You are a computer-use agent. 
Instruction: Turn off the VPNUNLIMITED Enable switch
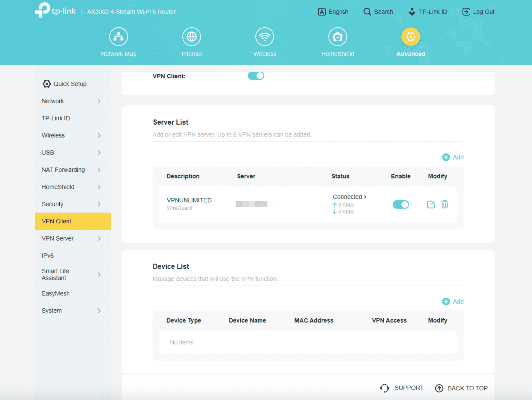tap(401, 204)
